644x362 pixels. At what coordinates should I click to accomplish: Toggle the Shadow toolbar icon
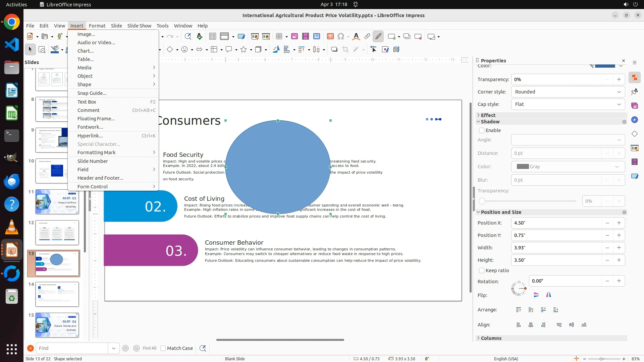(x=334, y=50)
